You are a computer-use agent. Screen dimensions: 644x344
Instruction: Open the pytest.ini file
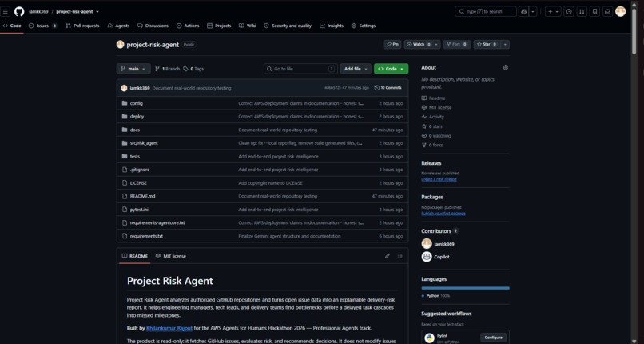click(x=139, y=210)
